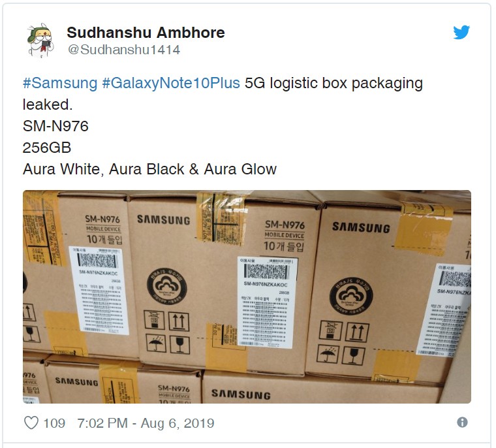Viewport: 496px width, 448px height.
Task: Click the Twitter bird logo
Action: point(461,32)
